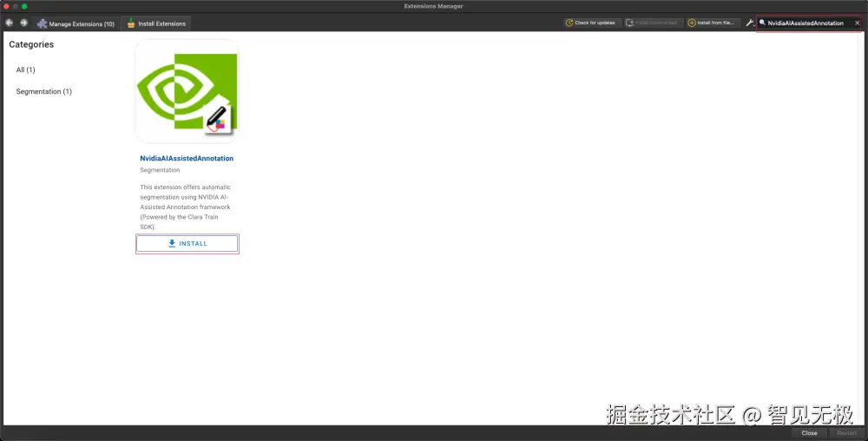Open the NvidiaAIAssistedAnnotation extension link
Image resolution: width=868 pixels, height=441 pixels.
(187, 158)
